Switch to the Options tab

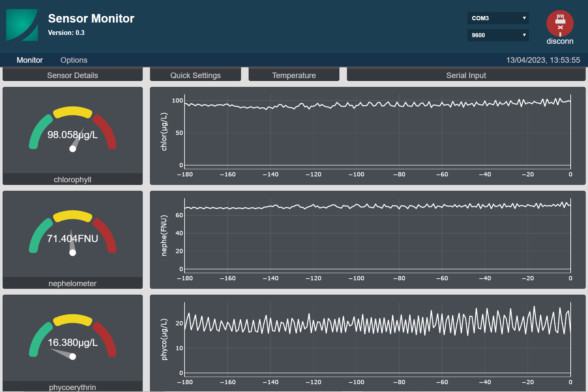coord(74,60)
